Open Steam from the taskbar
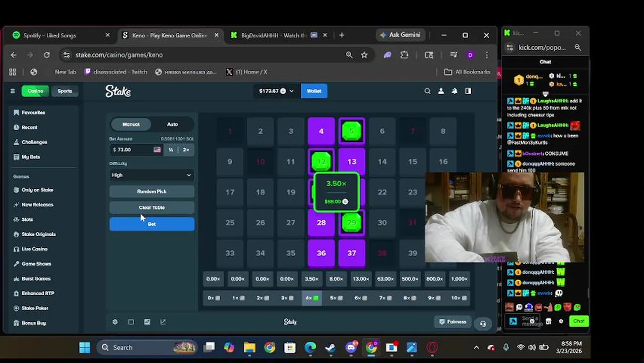The image size is (644, 363). coord(330,347)
